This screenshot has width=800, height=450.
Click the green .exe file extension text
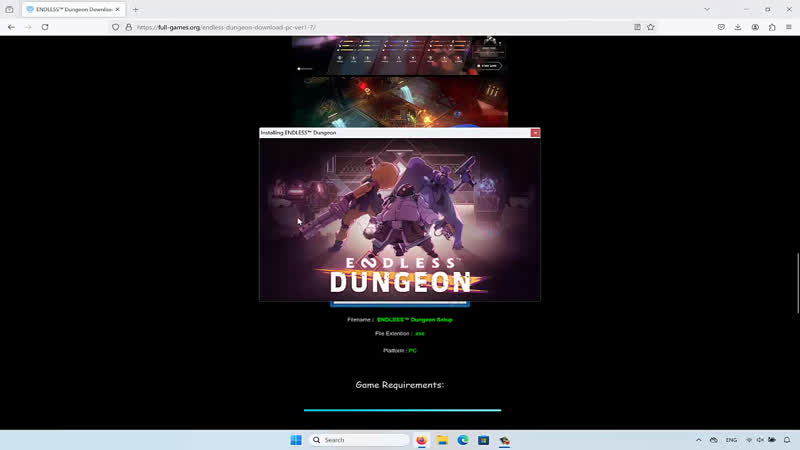(x=419, y=334)
